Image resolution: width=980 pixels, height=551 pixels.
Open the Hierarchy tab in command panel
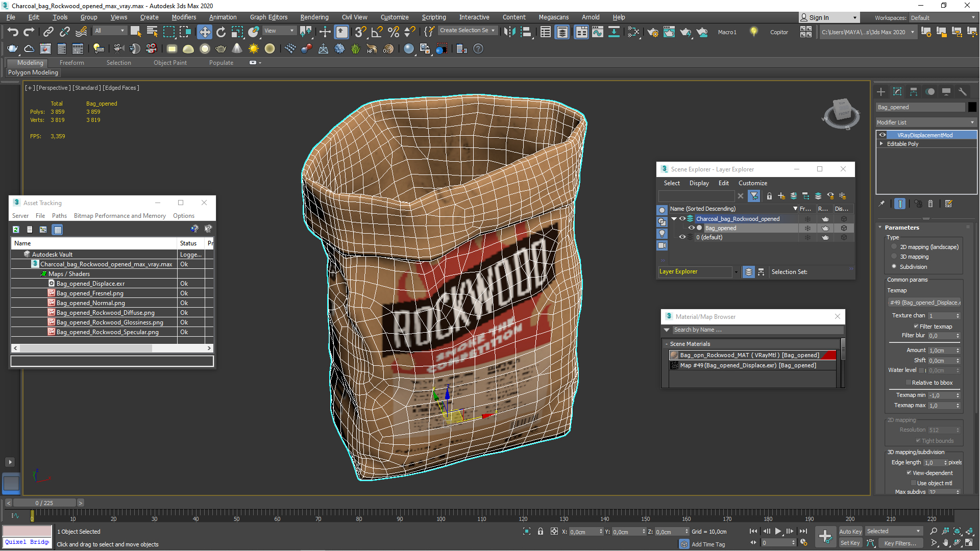click(x=914, y=92)
